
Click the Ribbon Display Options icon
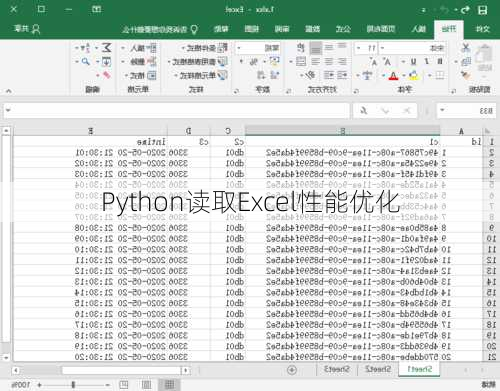tap(96, 10)
